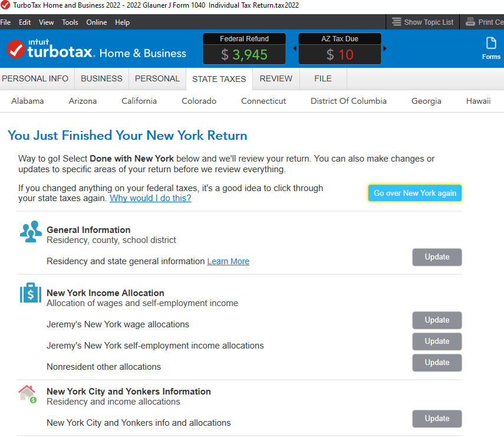Select District Of Columbia in state list
The height and width of the screenshot is (437, 504).
pyautogui.click(x=348, y=101)
